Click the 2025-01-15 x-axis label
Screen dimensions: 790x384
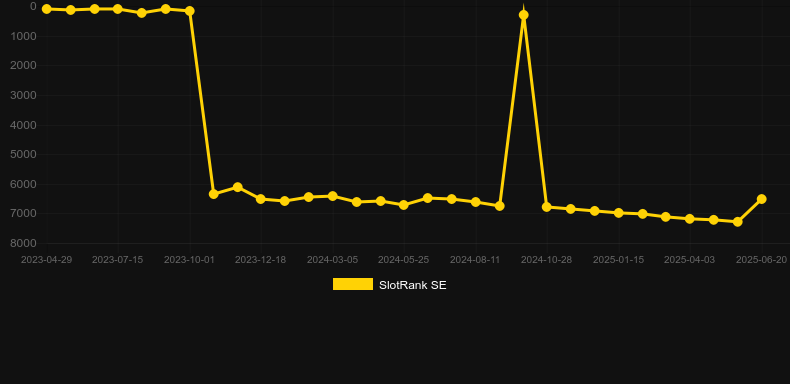(618, 260)
